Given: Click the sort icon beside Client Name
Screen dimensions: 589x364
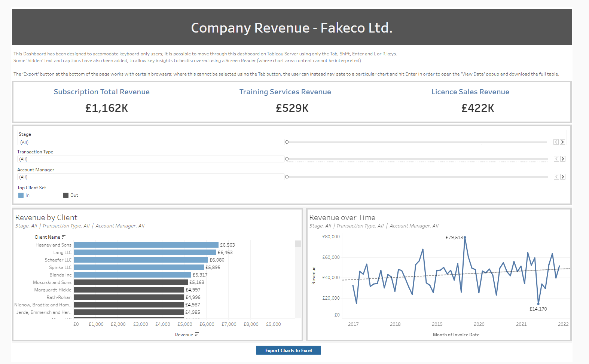Looking at the screenshot, I should pyautogui.click(x=64, y=237).
